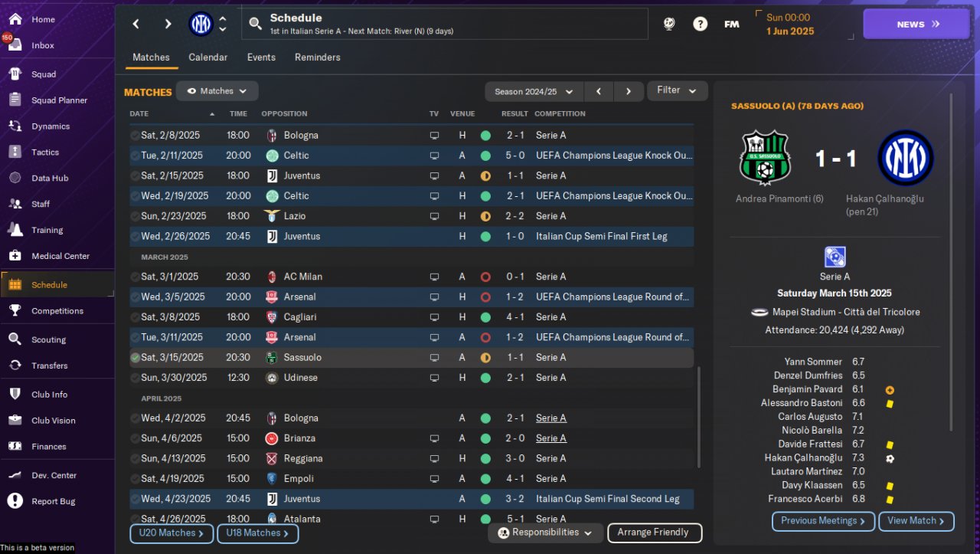The height and width of the screenshot is (554, 980).
Task: Click the match list vertical scrollbar
Action: pyautogui.click(x=697, y=416)
